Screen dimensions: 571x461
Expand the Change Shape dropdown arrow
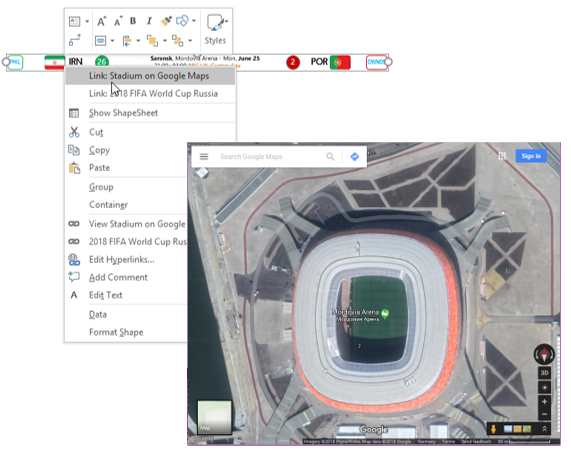point(194,21)
